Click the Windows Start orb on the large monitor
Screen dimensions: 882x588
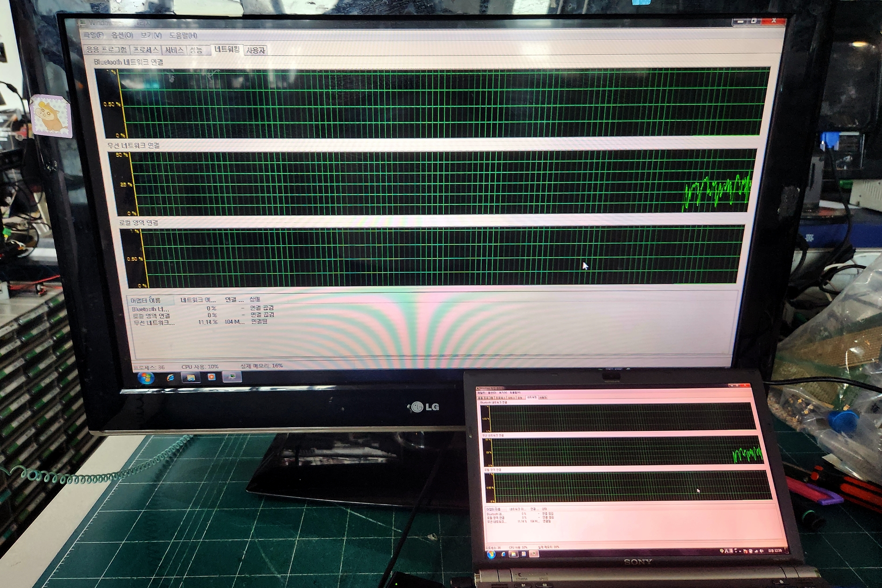coord(146,378)
